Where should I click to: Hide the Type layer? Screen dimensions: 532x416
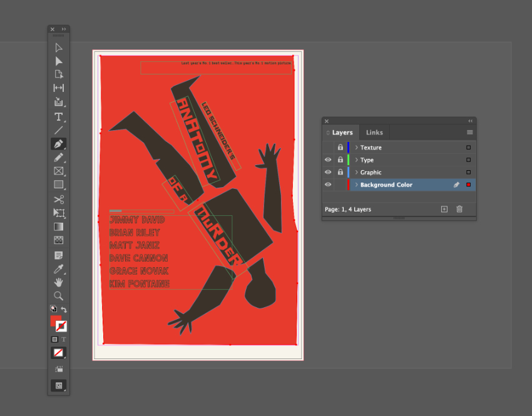pyautogui.click(x=328, y=160)
